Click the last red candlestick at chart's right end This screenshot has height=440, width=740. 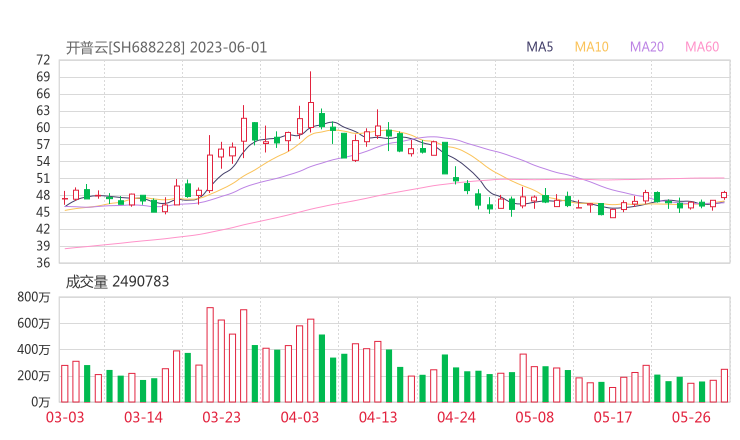point(724,195)
